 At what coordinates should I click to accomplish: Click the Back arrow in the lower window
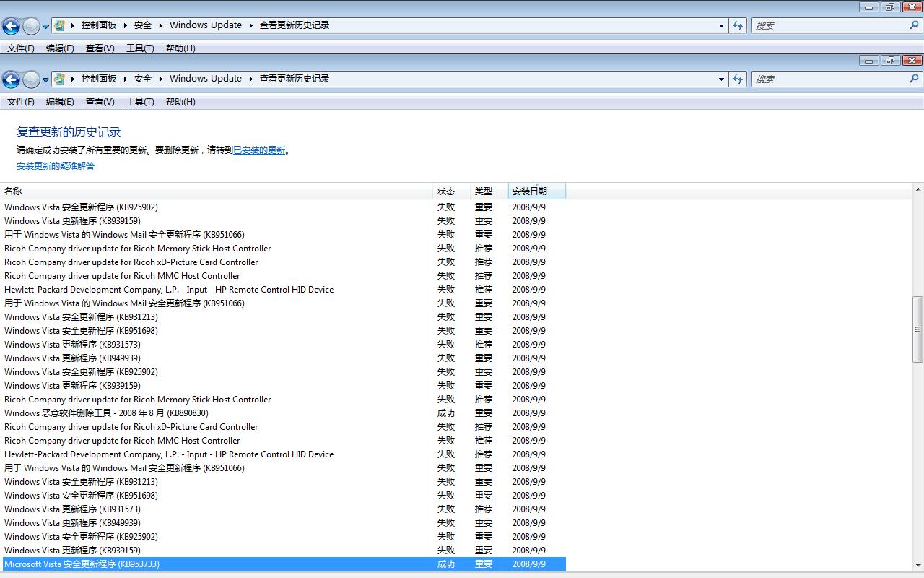click(11, 79)
